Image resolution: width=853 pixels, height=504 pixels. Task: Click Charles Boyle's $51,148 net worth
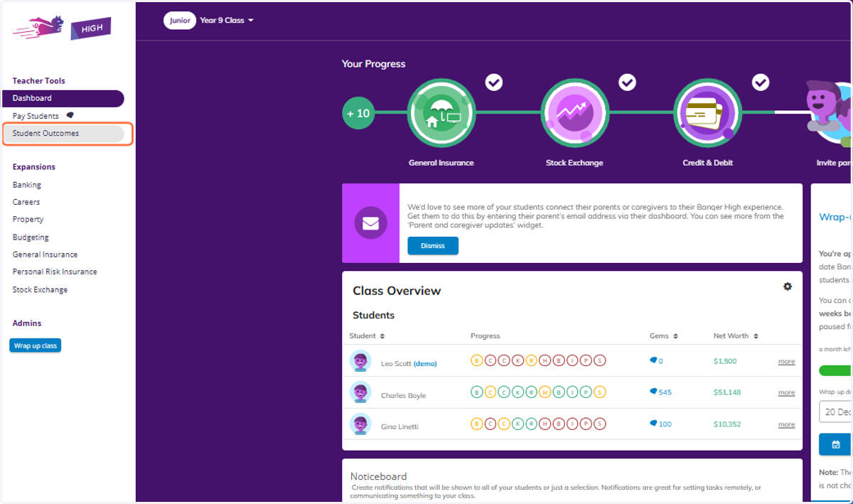coord(727,392)
